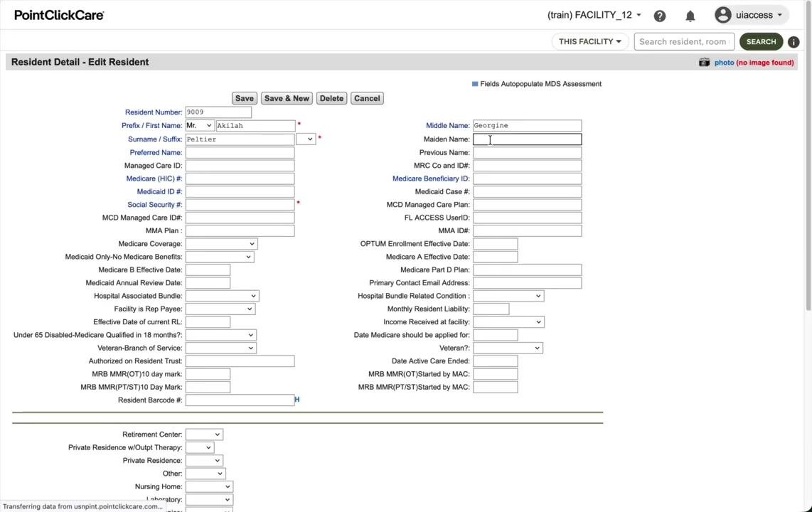812x512 pixels.
Task: Cancel editing the resident
Action: [367, 98]
